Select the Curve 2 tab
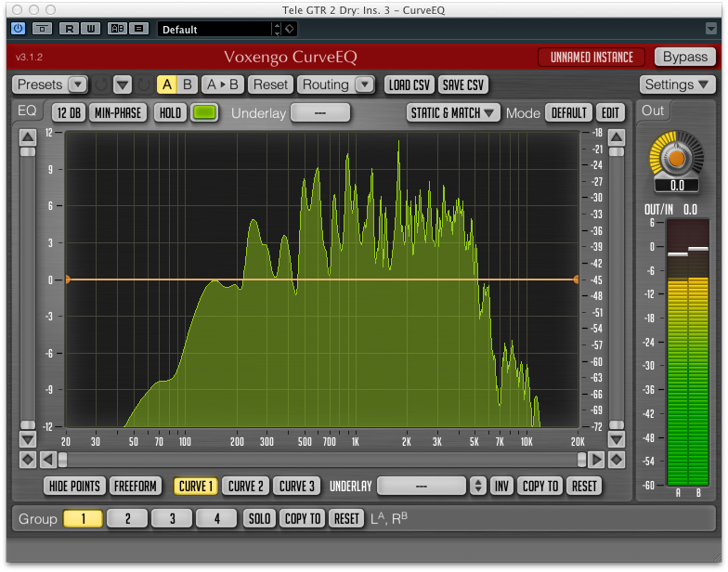The image size is (728, 572). (246, 486)
